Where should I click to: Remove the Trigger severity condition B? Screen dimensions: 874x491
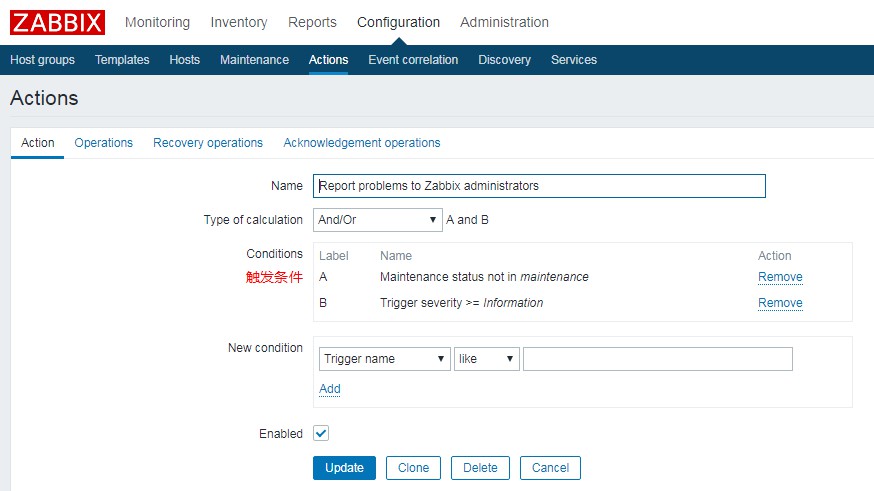(x=780, y=303)
